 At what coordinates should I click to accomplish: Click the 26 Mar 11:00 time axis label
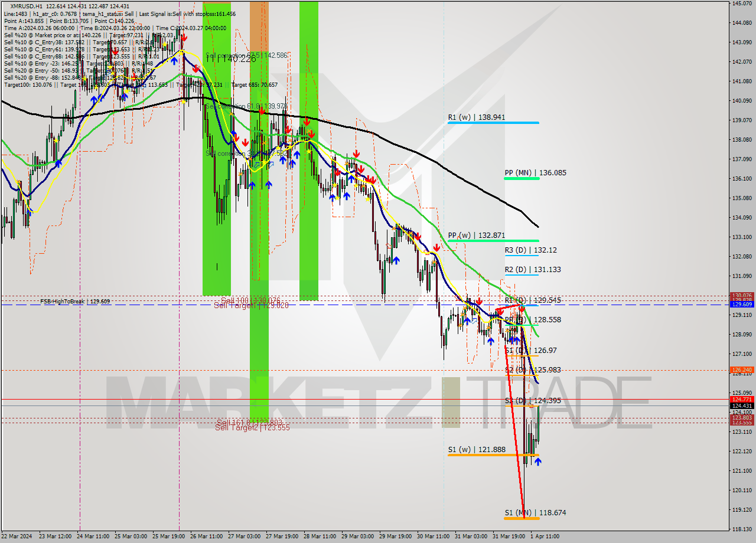tap(207, 537)
